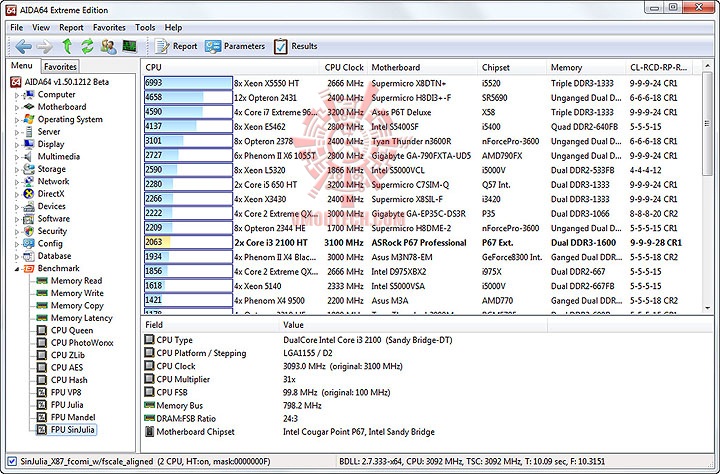
Task: Click the grey Forward arrow icon
Action: pos(45,46)
